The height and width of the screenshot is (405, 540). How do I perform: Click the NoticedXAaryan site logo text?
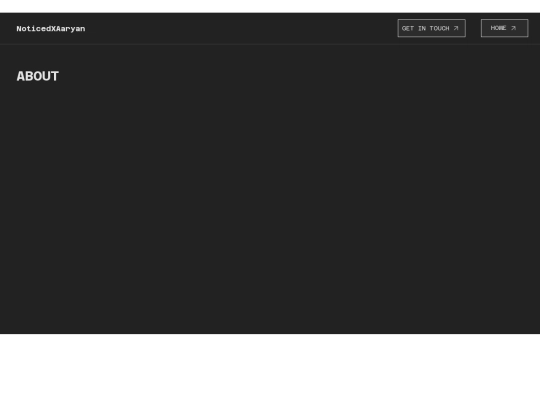tap(51, 29)
